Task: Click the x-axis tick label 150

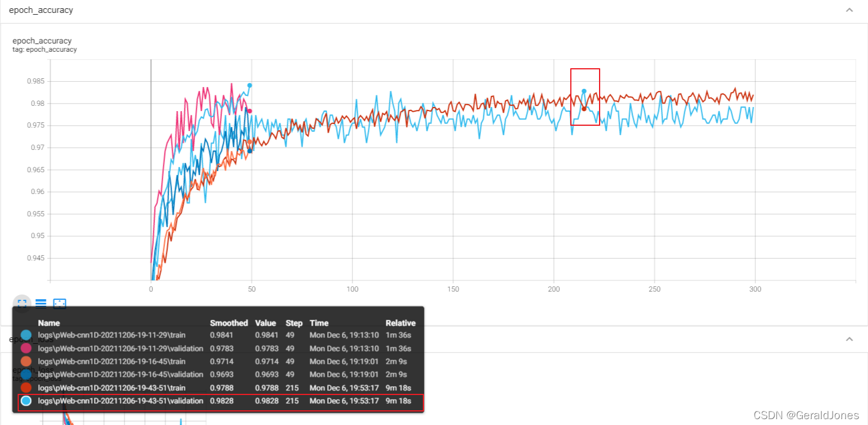Action: 453,289
